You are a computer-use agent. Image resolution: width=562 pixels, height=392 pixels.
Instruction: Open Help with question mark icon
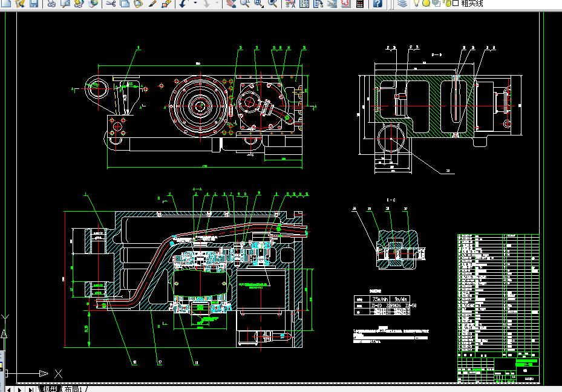click(x=377, y=4)
